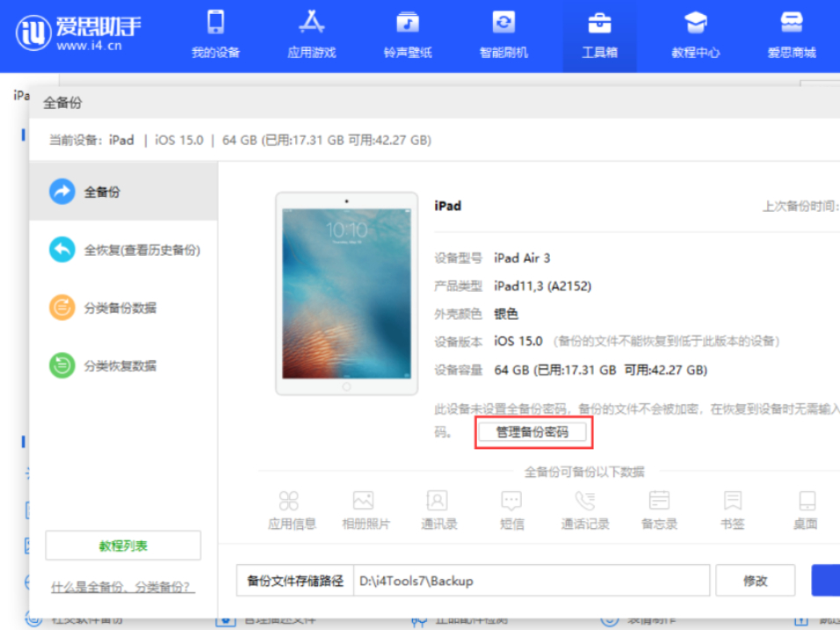Visit the 爱思商城 store tab
This screenshot has width=840, height=630.
point(792,35)
